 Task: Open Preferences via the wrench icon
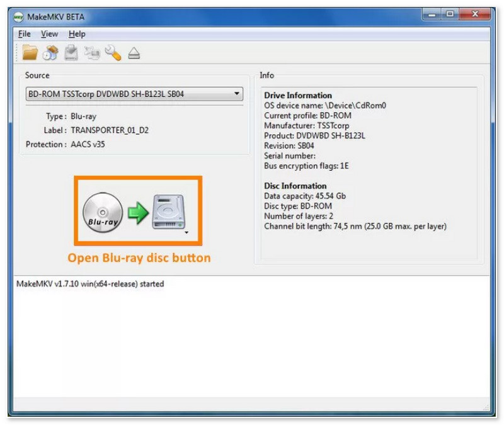click(113, 53)
